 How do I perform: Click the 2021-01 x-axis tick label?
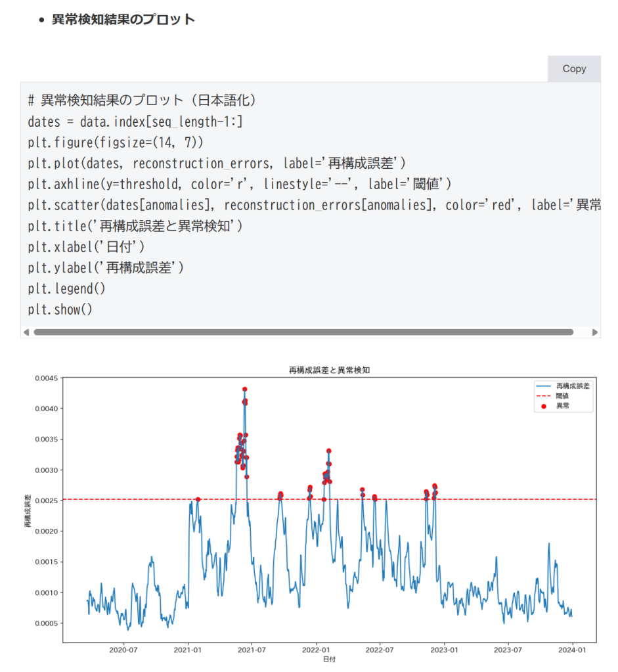188,650
